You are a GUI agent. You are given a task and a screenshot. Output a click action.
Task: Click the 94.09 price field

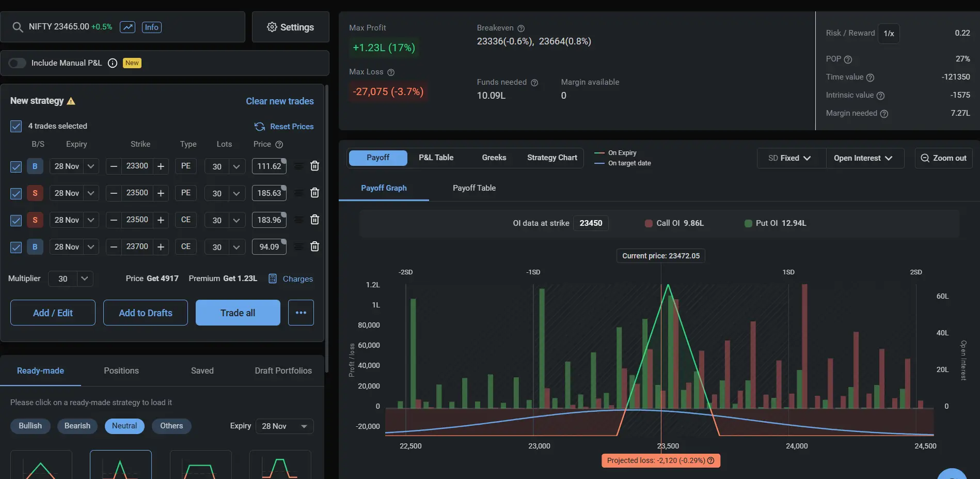point(269,247)
